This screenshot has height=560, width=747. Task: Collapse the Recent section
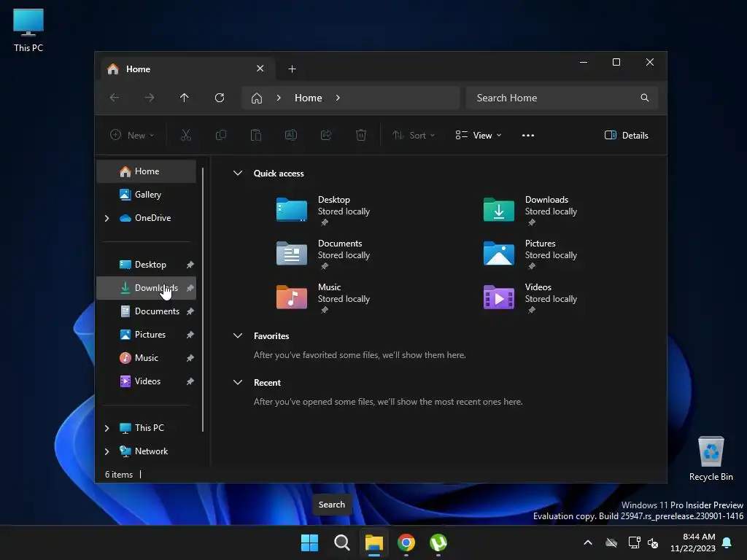coord(238,382)
